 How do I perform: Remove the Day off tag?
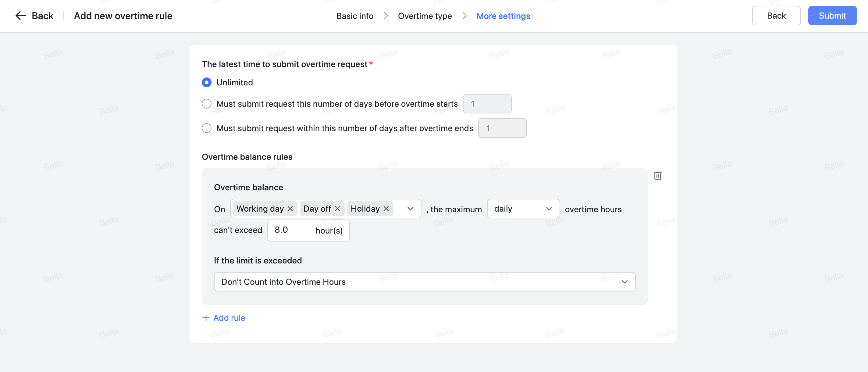(337, 209)
